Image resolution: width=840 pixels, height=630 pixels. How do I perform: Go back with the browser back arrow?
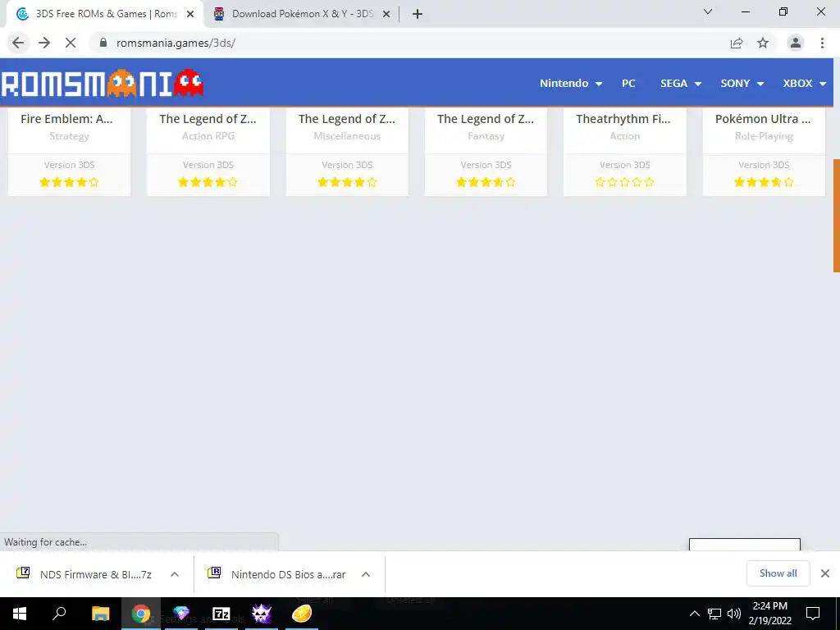(x=18, y=43)
